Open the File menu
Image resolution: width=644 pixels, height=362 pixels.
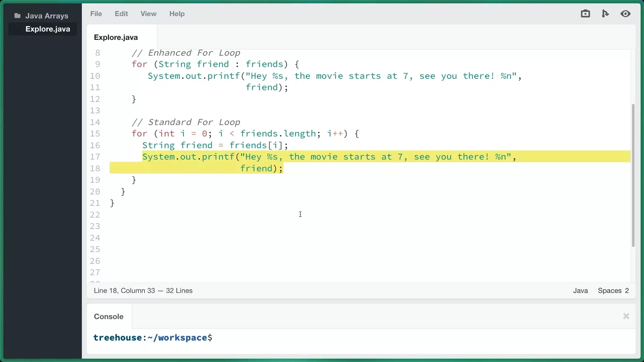click(x=96, y=14)
